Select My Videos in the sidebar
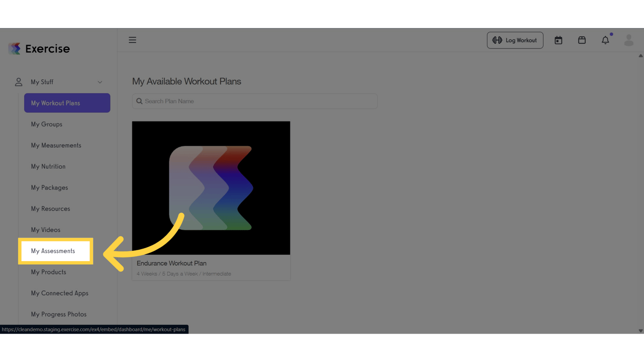This screenshot has height=362, width=644. point(45,230)
